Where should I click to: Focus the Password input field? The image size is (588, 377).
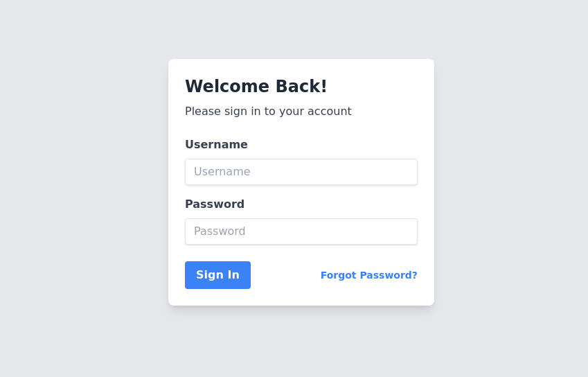(301, 231)
